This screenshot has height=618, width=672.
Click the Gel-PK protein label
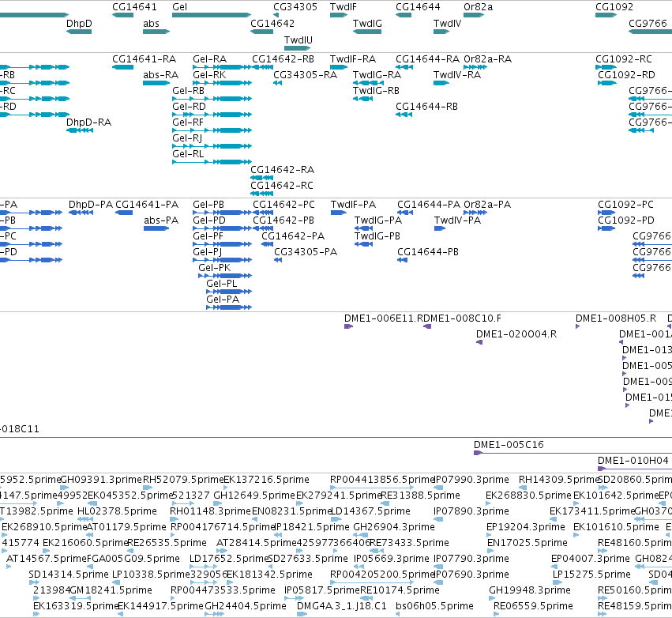pyautogui.click(x=215, y=268)
